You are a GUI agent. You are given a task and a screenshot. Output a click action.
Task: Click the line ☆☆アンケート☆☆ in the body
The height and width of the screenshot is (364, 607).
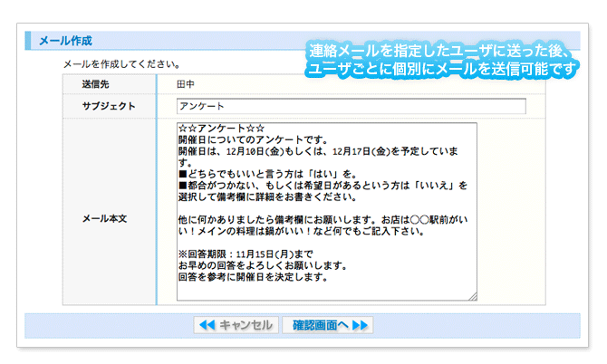(221, 129)
